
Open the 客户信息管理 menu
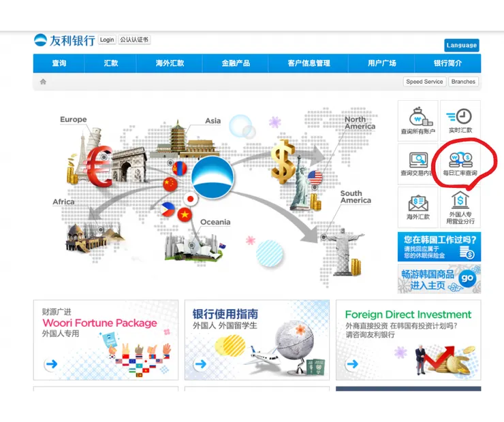309,63
